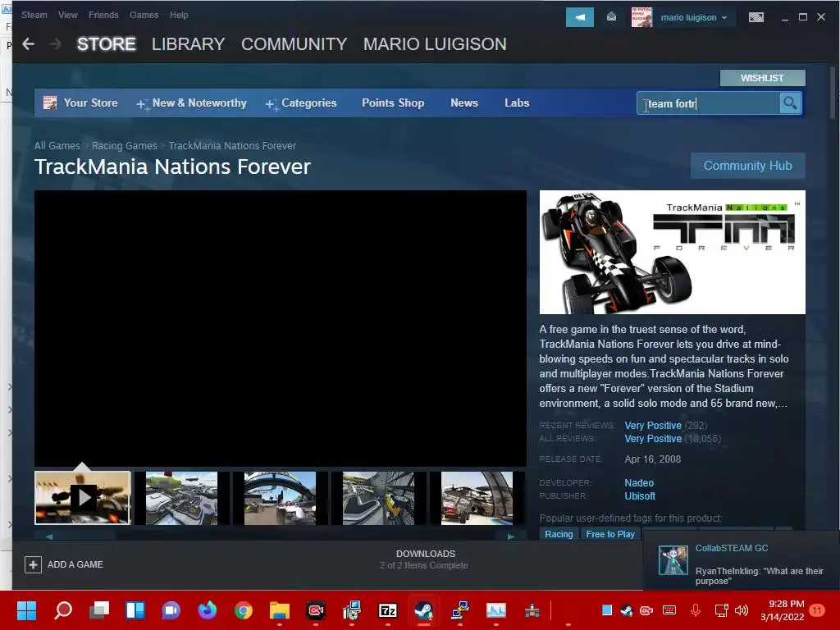The width and height of the screenshot is (840, 630).
Task: Open File Explorer from the taskbar
Action: point(279,610)
